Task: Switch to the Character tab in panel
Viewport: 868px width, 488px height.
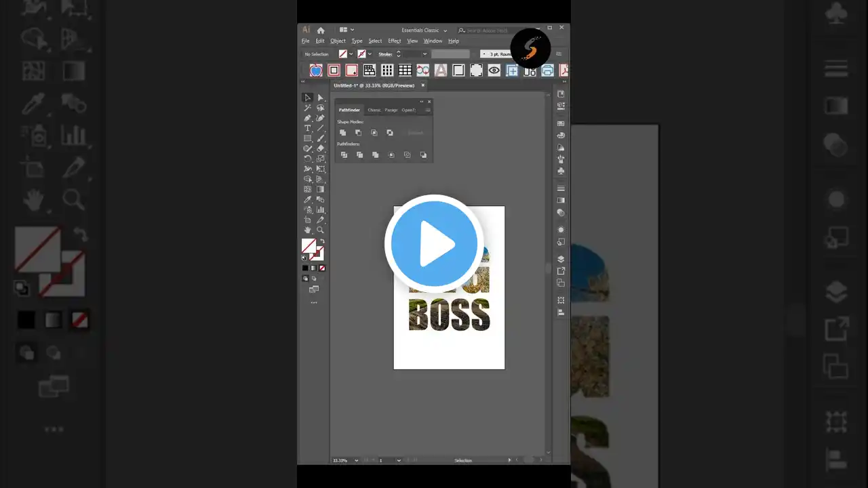Action: [x=374, y=110]
